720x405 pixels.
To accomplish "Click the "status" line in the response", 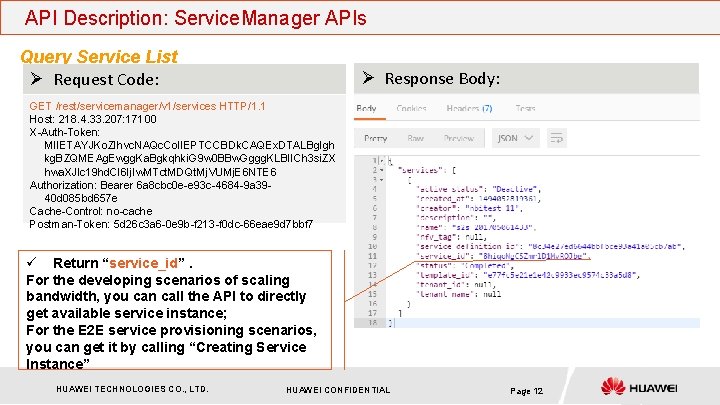I will coord(465,266).
